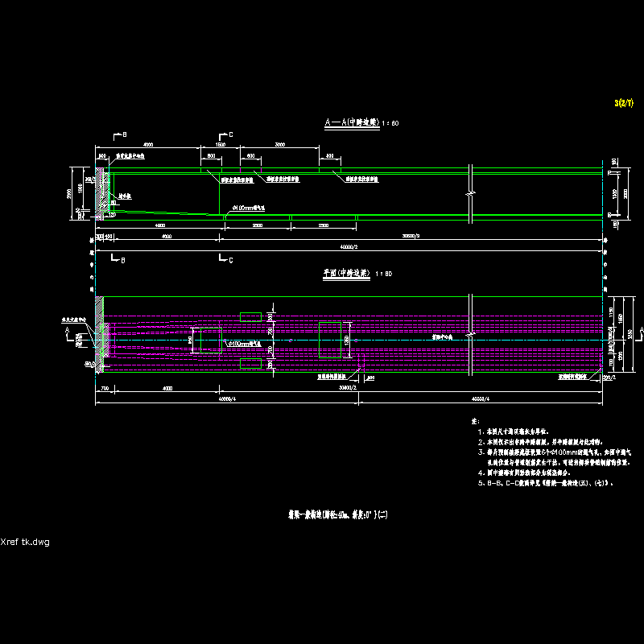644x644 pixels.
Task: Select note line '5.' mentioning B-B, C-C
Action: (546, 484)
